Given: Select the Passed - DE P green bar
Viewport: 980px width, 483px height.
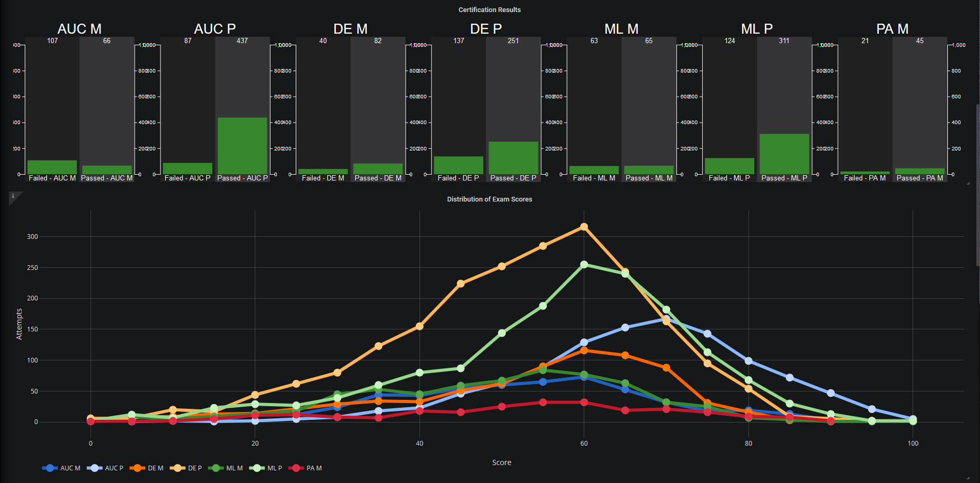Looking at the screenshot, I should click(x=514, y=158).
